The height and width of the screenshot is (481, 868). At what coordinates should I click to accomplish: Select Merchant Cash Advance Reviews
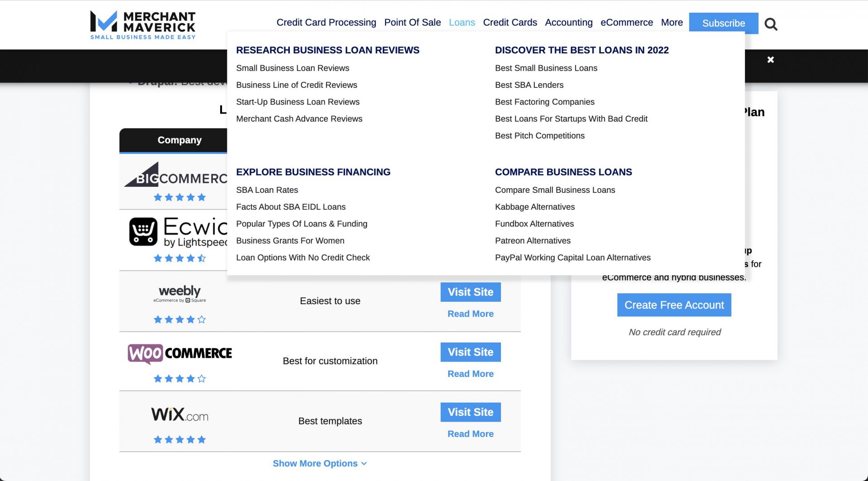tap(299, 119)
